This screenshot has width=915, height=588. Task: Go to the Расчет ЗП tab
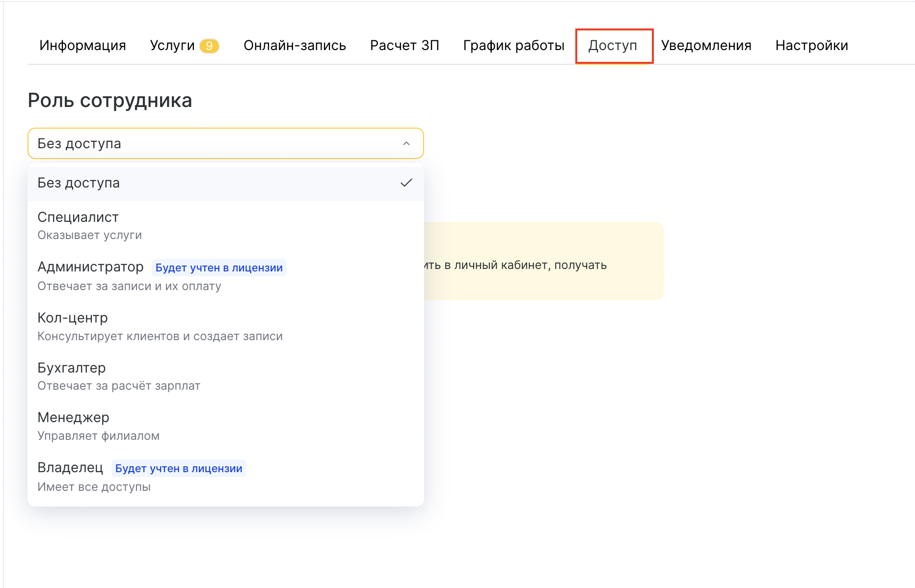click(x=404, y=46)
